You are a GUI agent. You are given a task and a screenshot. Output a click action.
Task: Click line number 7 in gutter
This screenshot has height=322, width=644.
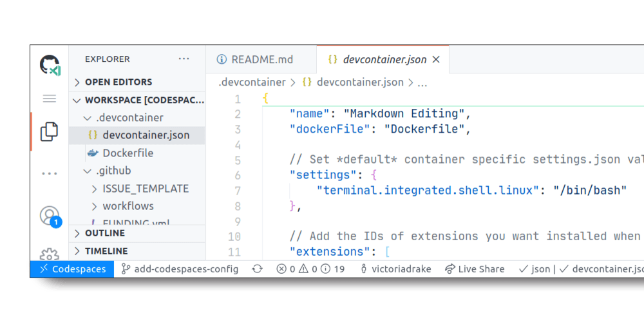tap(238, 191)
